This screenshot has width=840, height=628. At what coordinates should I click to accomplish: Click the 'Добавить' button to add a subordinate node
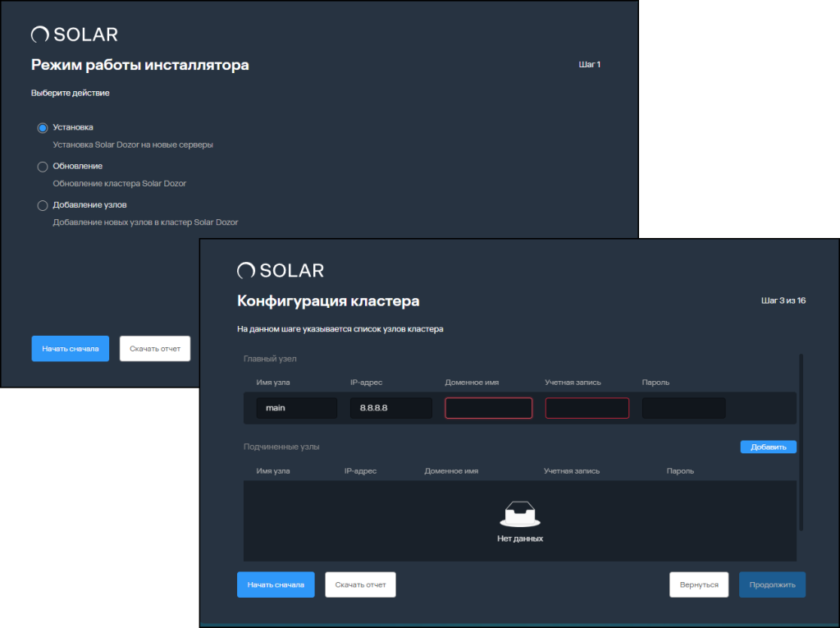768,447
